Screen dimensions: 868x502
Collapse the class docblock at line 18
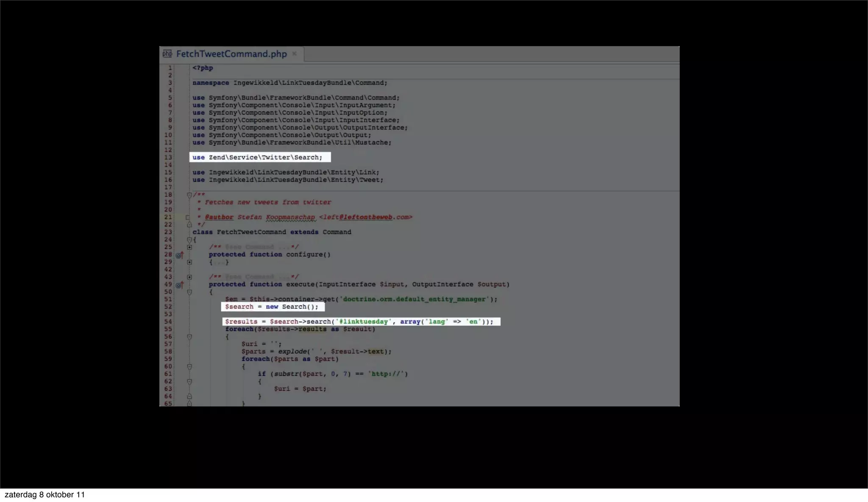(189, 195)
